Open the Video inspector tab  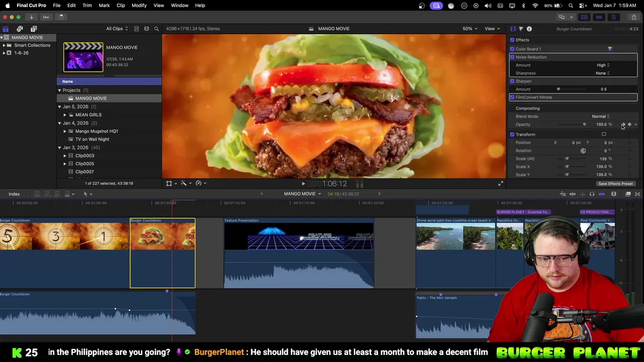point(513,29)
